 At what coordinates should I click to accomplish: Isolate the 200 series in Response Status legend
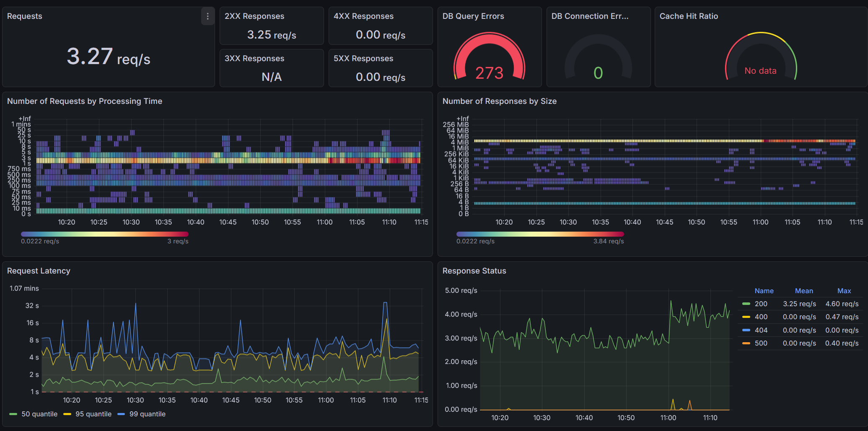761,304
